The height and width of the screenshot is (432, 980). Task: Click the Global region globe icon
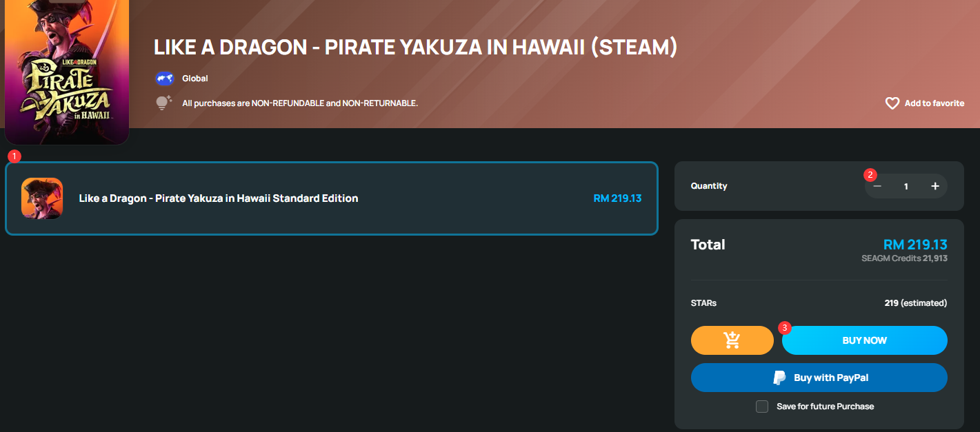pos(164,79)
